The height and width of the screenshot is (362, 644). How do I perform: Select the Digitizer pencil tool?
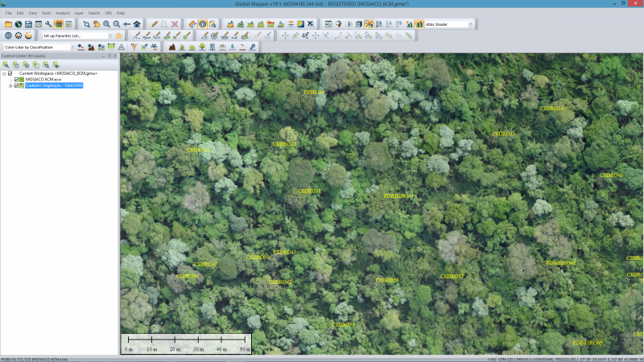(x=155, y=24)
